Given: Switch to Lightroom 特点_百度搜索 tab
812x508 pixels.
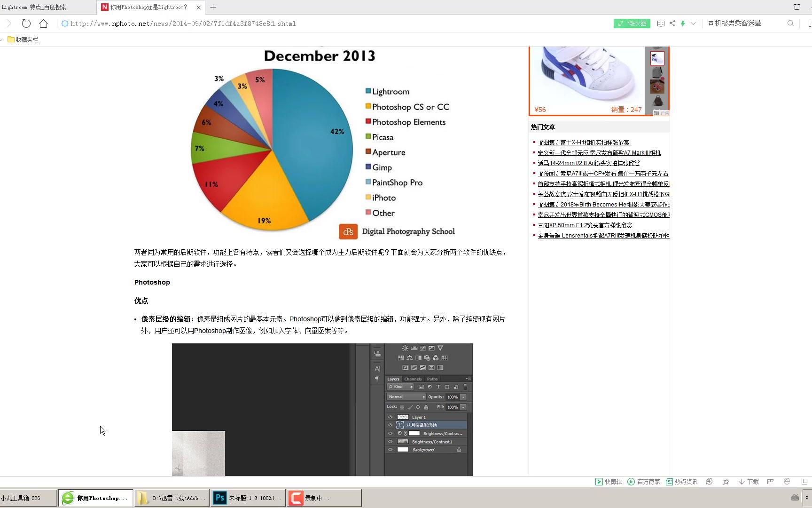Looking at the screenshot, I should pos(47,7).
